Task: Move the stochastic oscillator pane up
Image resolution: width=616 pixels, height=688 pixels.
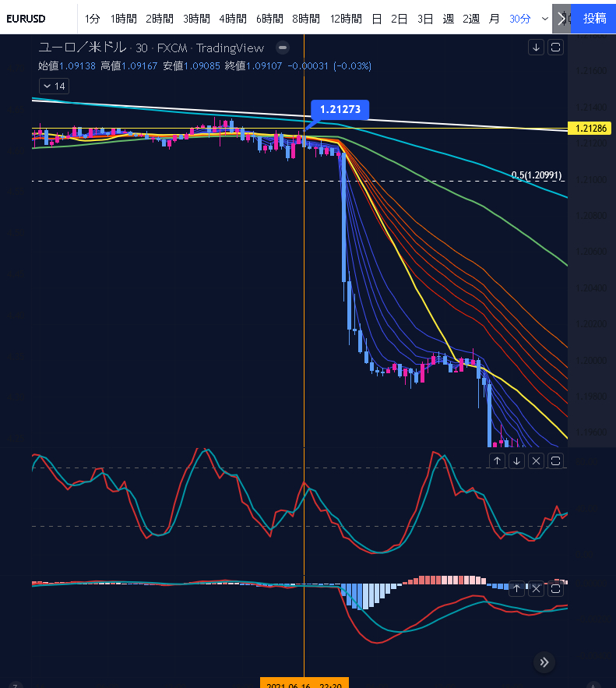Action: [x=497, y=460]
